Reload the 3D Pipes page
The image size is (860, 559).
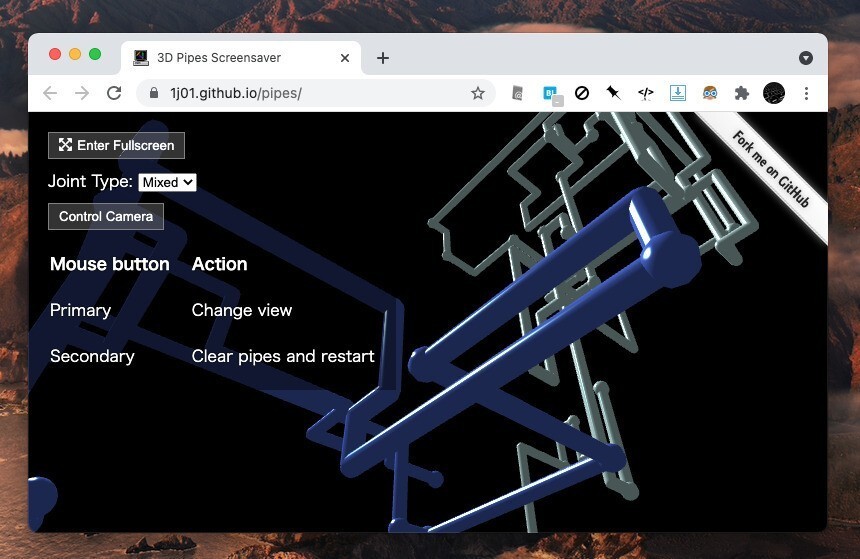tap(114, 93)
